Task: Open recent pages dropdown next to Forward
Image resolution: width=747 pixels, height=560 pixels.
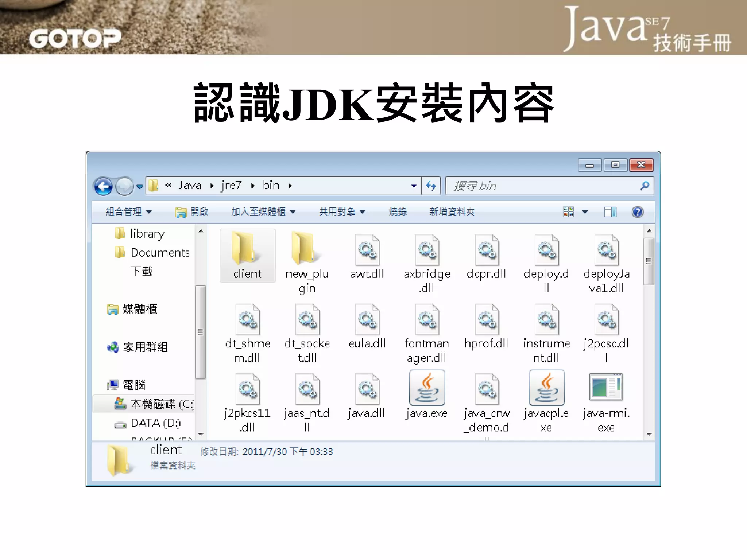Action: click(x=140, y=187)
